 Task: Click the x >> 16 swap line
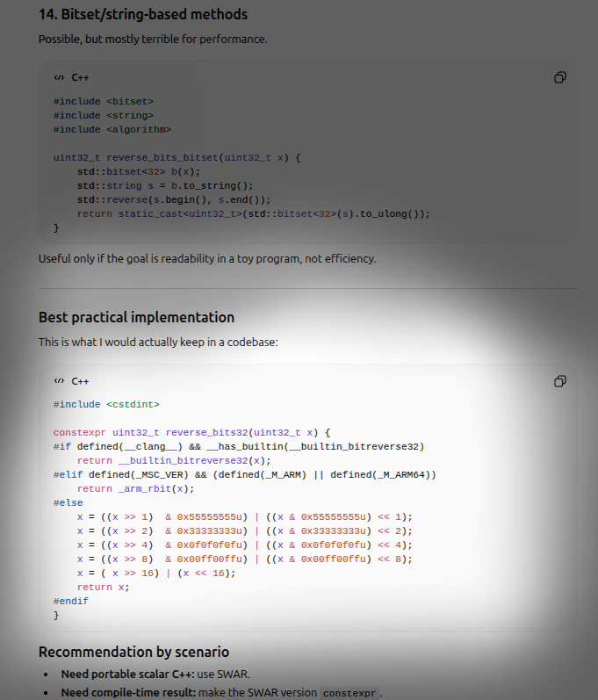tap(156, 573)
